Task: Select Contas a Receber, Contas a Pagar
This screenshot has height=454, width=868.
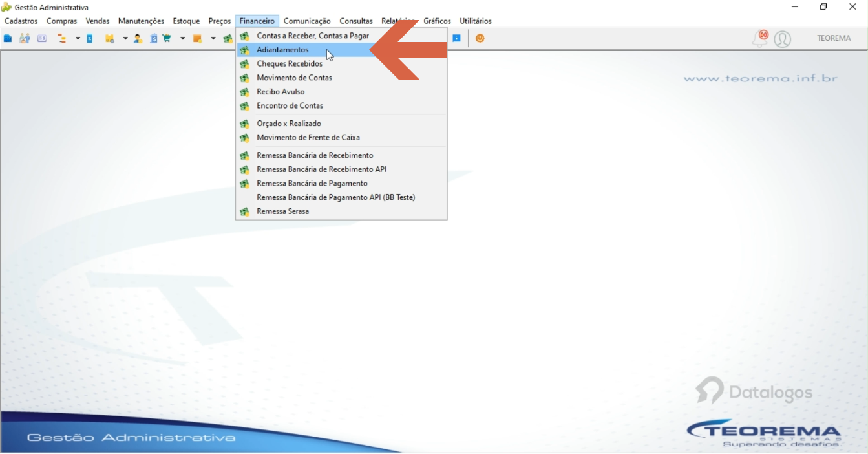Action: click(x=341, y=36)
